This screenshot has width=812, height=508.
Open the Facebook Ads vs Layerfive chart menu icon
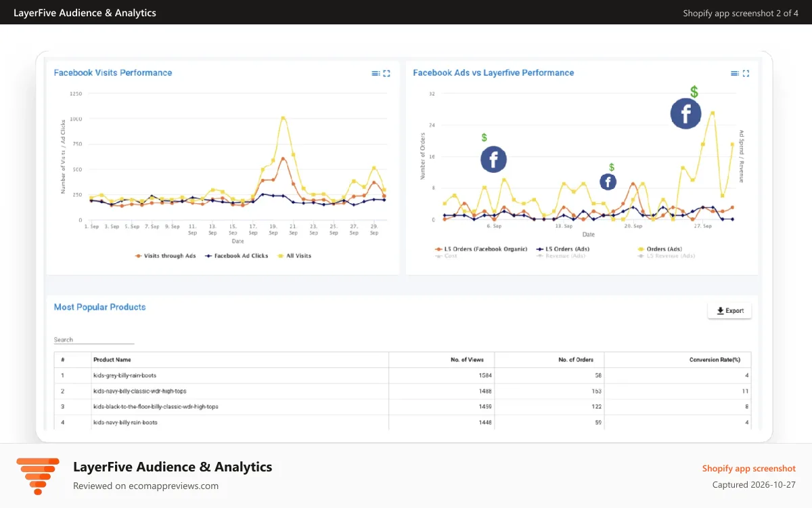coord(734,73)
